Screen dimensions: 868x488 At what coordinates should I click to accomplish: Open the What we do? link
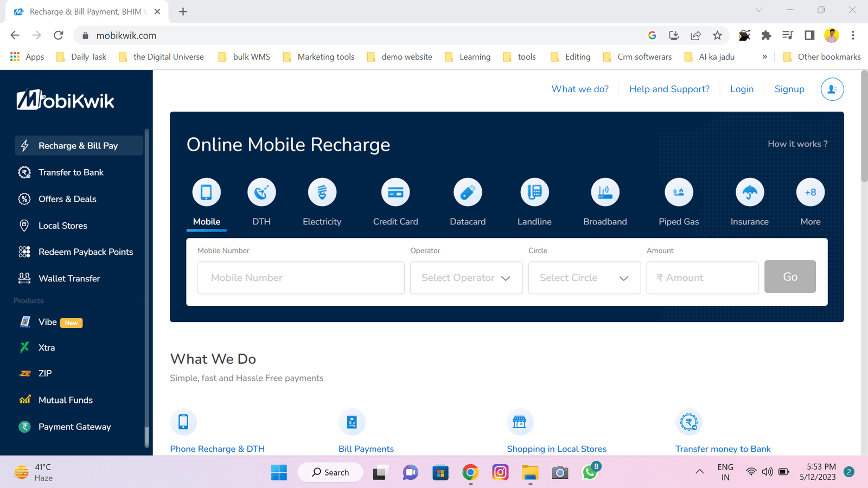[580, 89]
